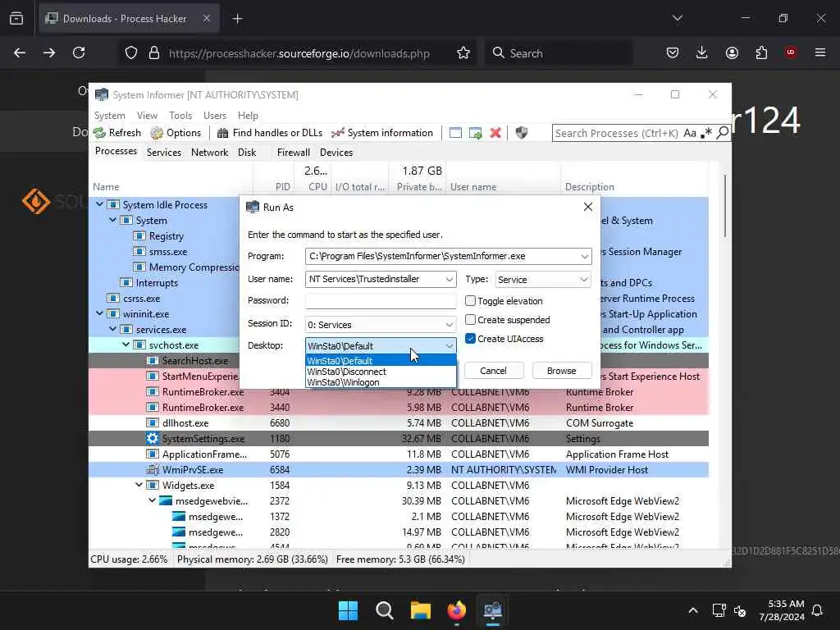Open Program path dropdown
This screenshot has width=840, height=630.
click(x=584, y=257)
